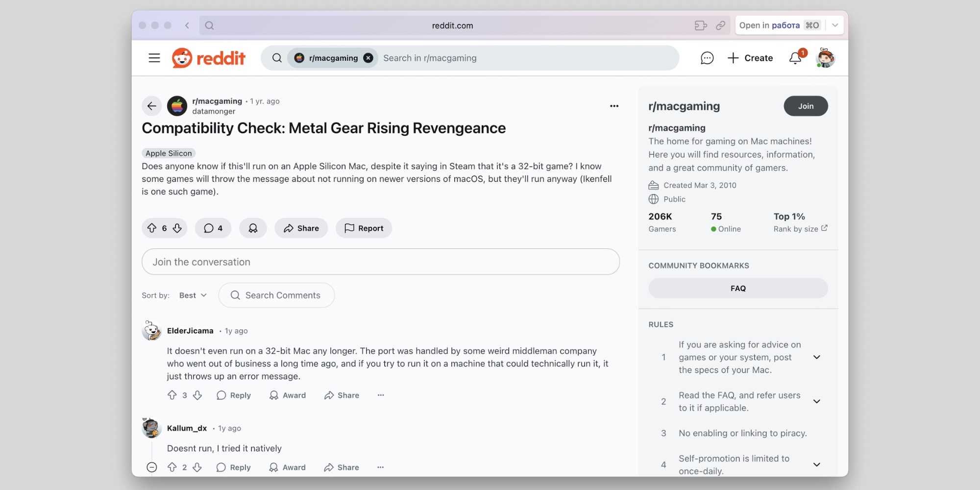Collapse Kallum_dx's comment thread
The image size is (980, 490).
pos(152,467)
